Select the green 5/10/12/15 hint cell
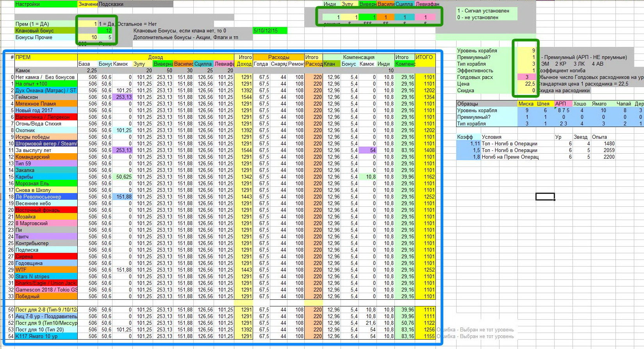 pyautogui.click(x=270, y=30)
